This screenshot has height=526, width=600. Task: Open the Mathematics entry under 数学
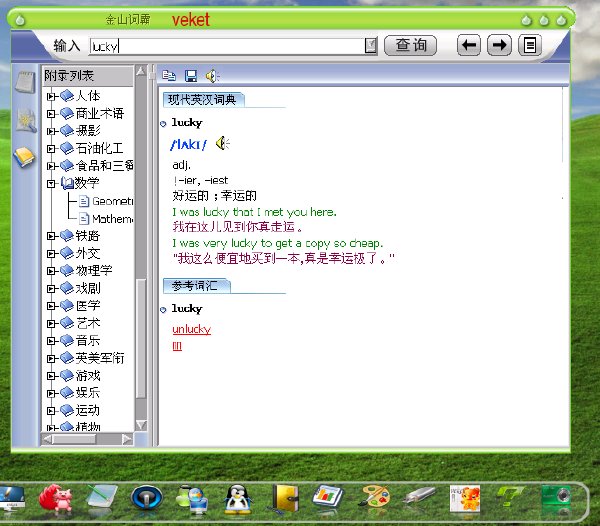106,219
